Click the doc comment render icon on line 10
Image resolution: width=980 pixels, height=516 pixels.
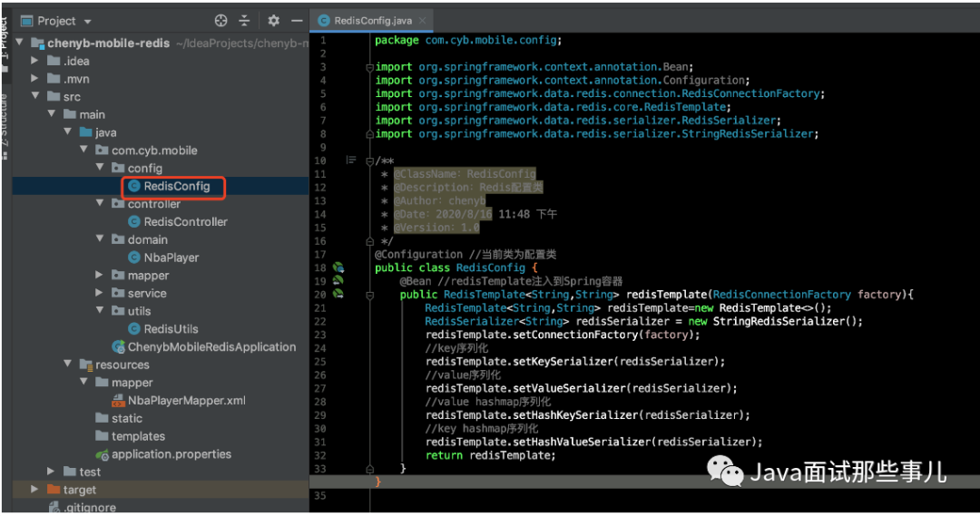coord(351,161)
